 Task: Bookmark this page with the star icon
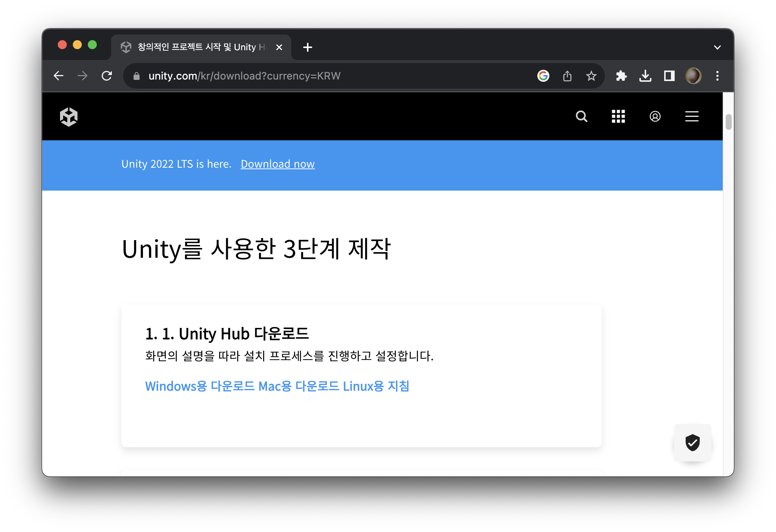pos(591,76)
